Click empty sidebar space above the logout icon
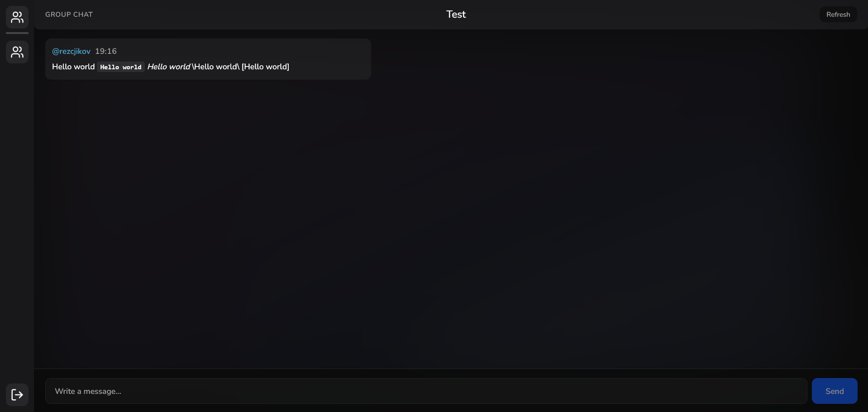Viewport: 868px width, 412px height. coord(17,222)
